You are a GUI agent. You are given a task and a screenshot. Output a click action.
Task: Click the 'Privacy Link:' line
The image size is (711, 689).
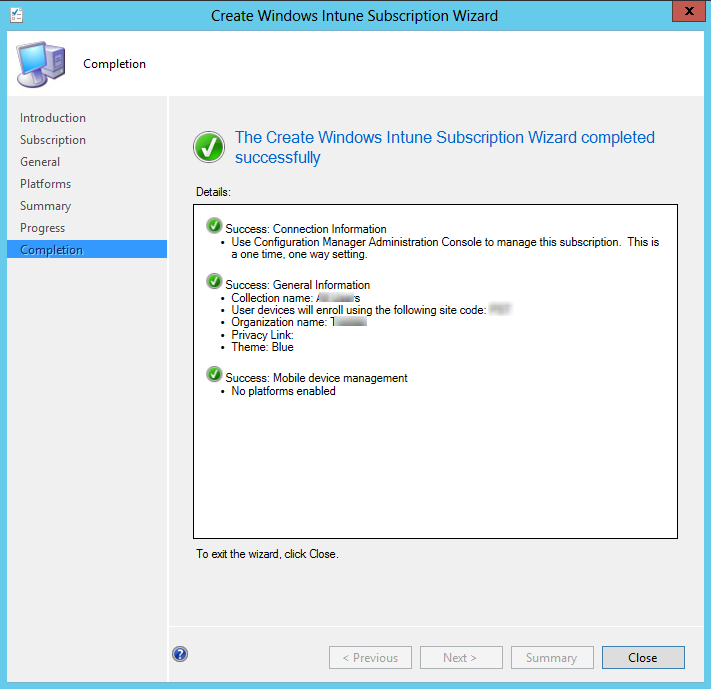pyautogui.click(x=263, y=335)
